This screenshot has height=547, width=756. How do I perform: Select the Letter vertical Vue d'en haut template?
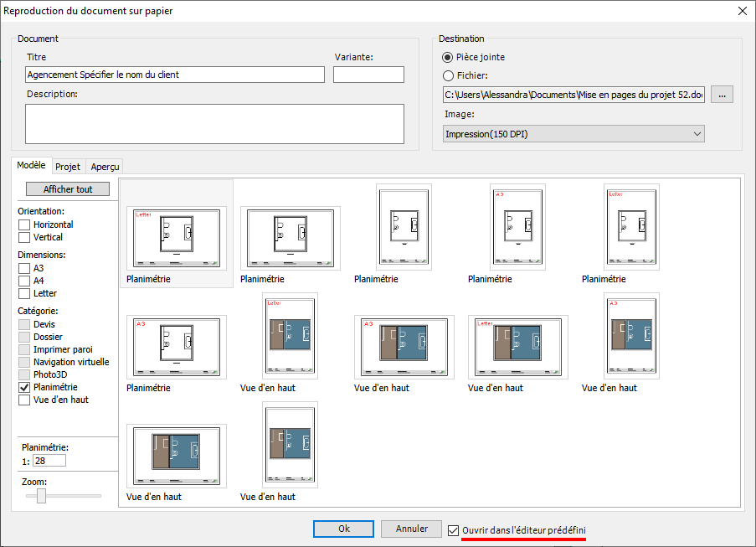coord(291,336)
